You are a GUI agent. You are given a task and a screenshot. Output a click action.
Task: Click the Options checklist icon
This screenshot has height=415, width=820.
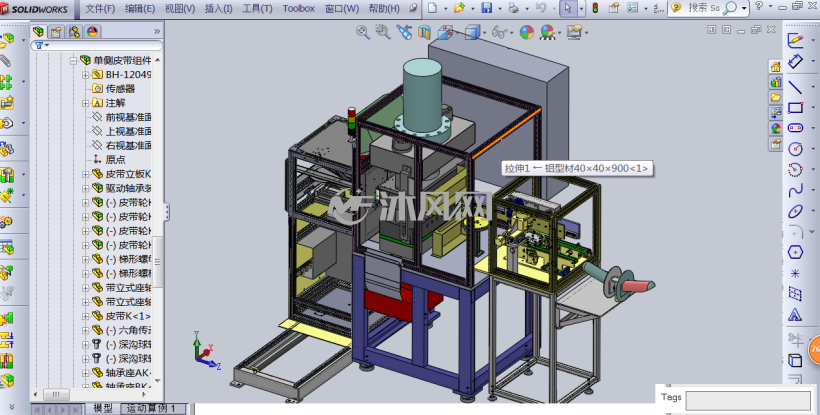pos(633,8)
